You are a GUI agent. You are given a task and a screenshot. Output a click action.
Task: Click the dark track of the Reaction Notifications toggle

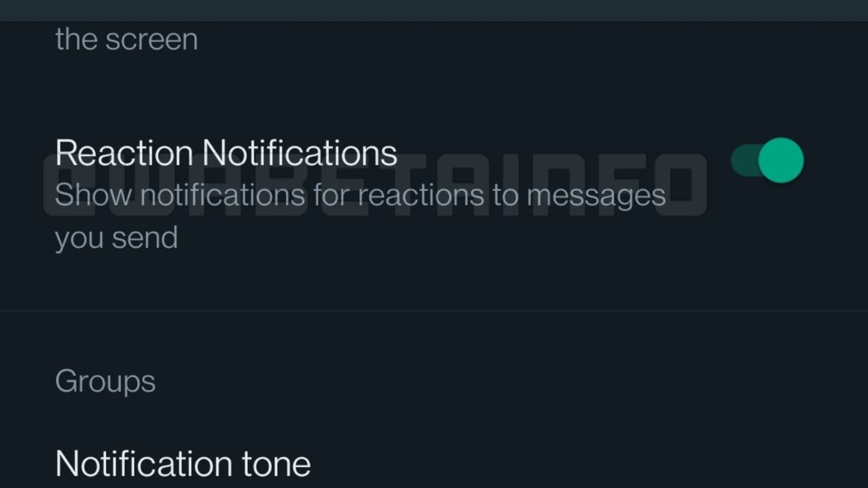(x=743, y=160)
